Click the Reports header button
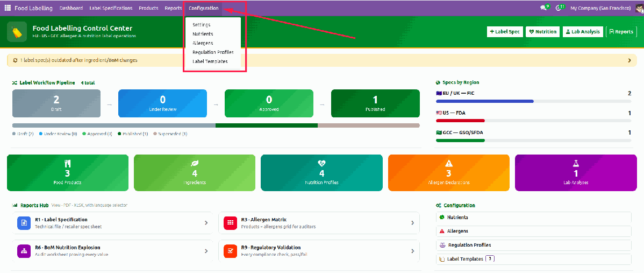Viewport: 644px width, 273px height. point(621,32)
